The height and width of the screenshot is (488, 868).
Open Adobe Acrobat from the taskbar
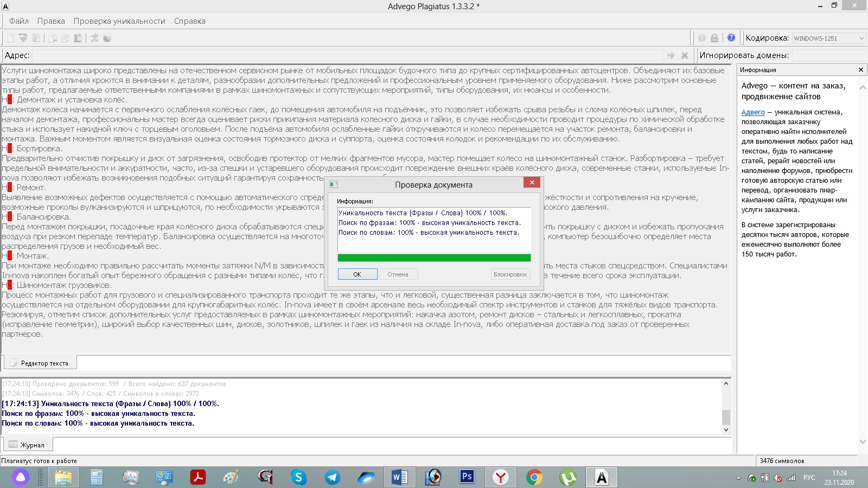pyautogui.click(x=197, y=477)
